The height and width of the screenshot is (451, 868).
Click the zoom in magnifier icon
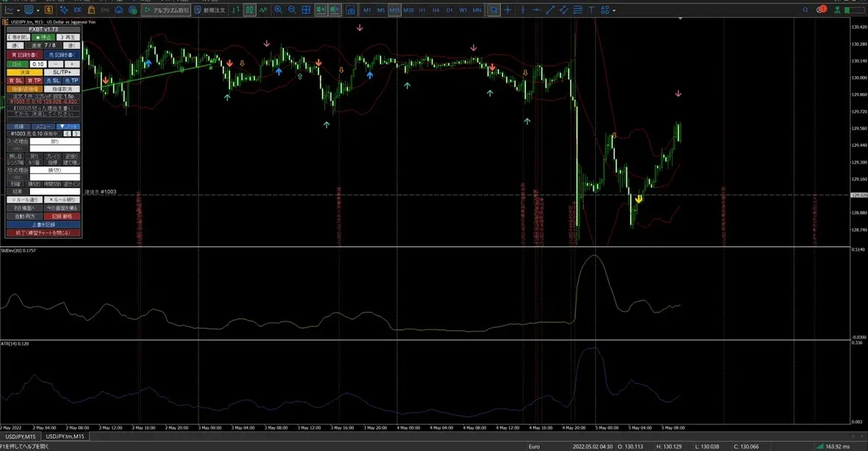click(278, 10)
